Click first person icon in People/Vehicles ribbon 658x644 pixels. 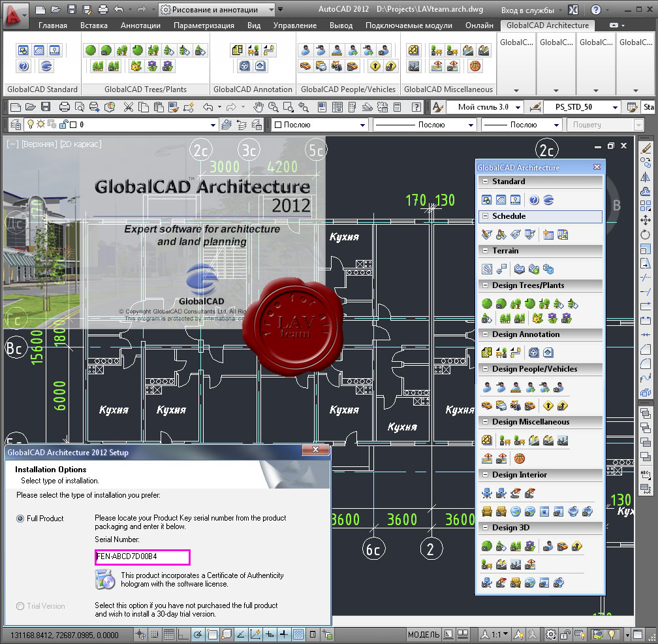pos(305,50)
